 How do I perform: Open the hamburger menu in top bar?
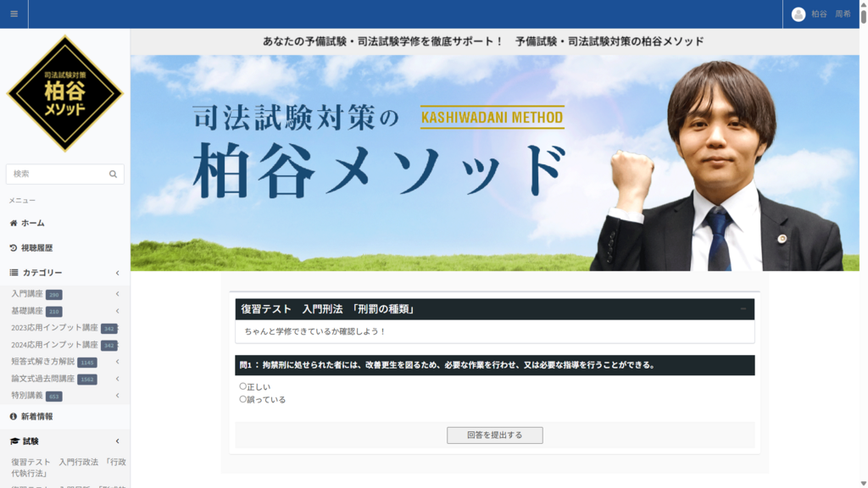click(14, 14)
